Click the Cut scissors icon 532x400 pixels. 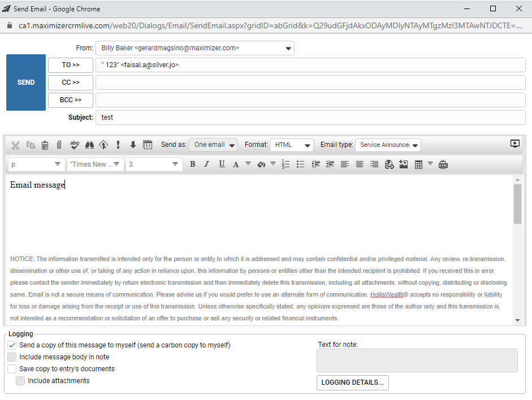[15, 145]
